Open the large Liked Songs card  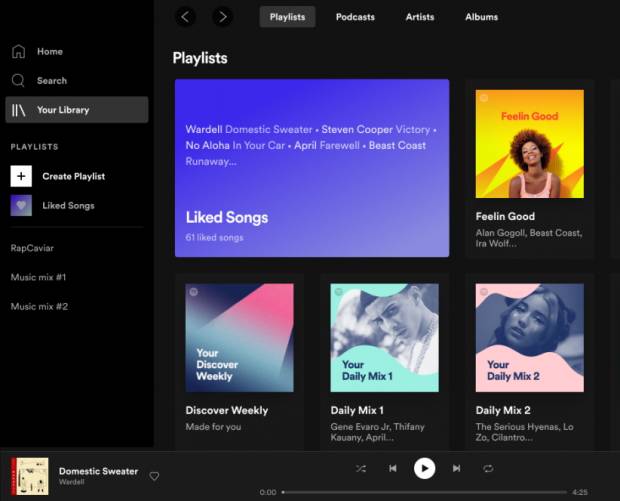(x=312, y=168)
